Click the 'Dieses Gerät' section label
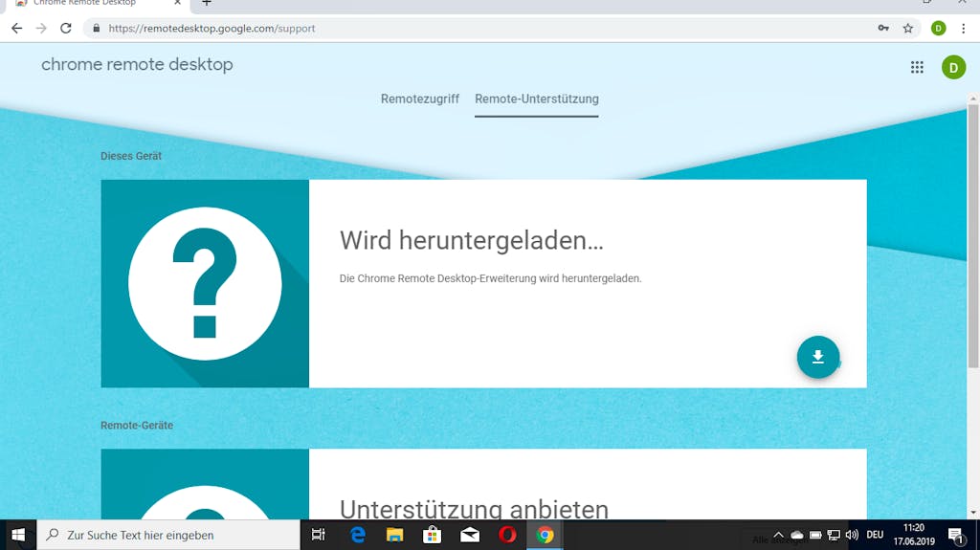Screen dimensions: 980x550 pyautogui.click(x=130, y=156)
